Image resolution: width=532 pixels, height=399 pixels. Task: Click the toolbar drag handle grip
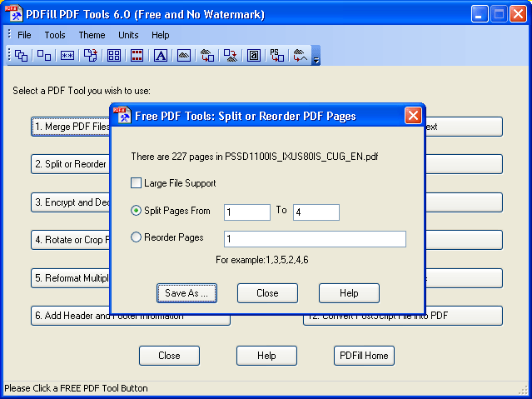click(x=9, y=55)
